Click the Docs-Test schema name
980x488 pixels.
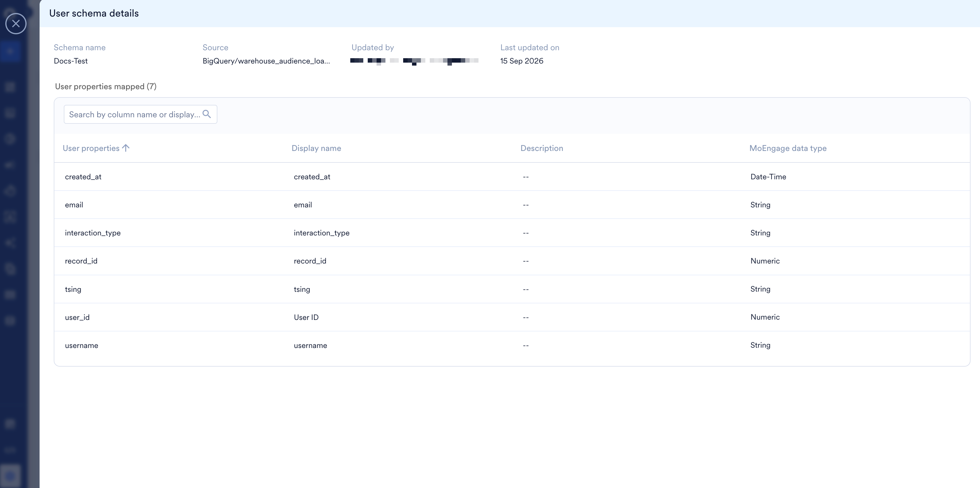(70, 61)
